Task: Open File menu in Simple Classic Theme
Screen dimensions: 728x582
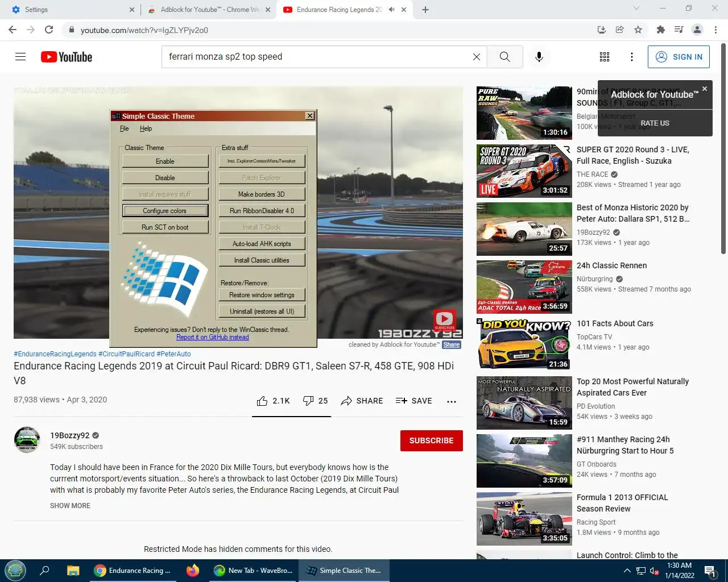Action: 125,128
